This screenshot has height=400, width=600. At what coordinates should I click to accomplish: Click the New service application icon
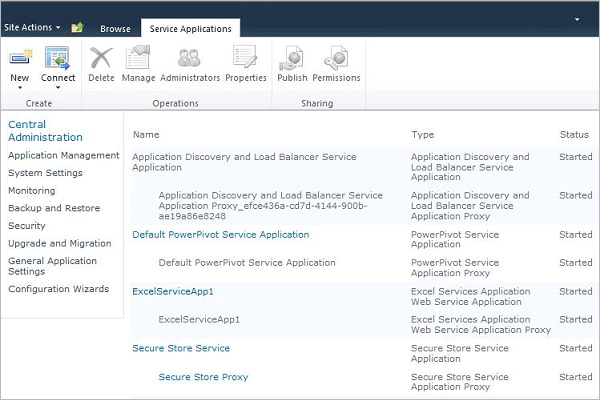(20, 58)
